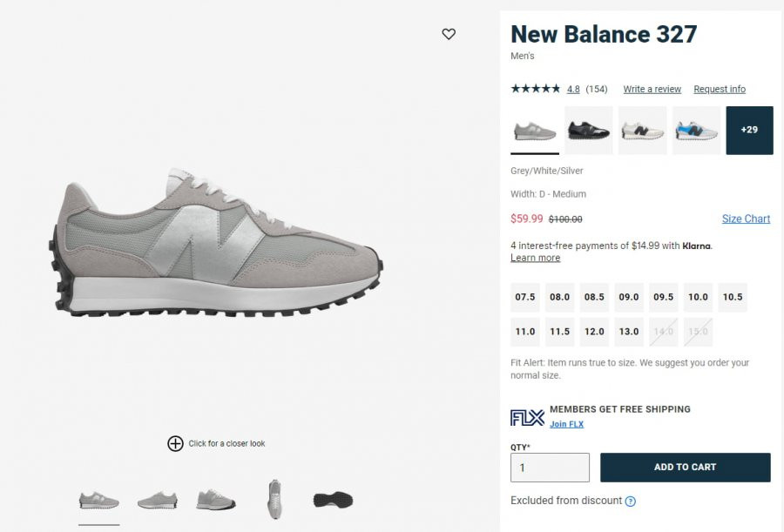784x532 pixels.
Task: Choose the white and black colorway shoe
Action: pos(643,130)
